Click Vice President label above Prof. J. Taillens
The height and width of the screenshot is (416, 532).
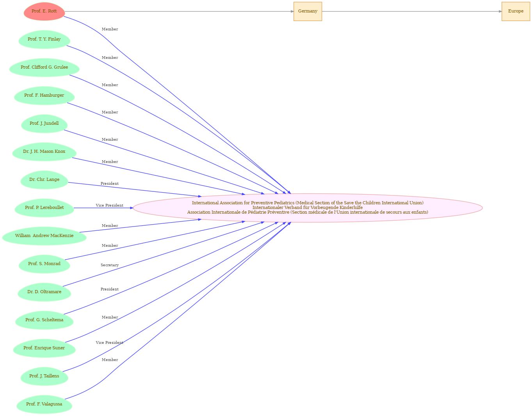tap(110, 343)
